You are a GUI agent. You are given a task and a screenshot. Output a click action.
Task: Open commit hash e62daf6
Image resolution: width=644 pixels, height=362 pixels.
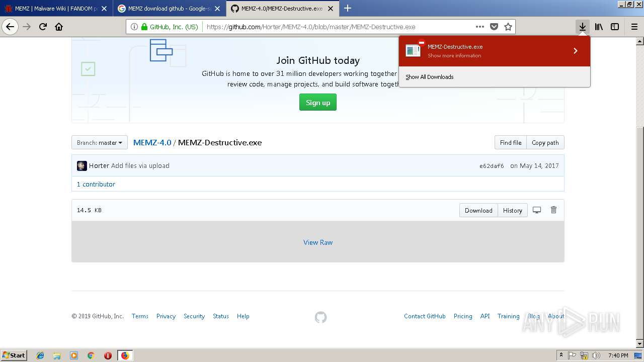pos(492,166)
